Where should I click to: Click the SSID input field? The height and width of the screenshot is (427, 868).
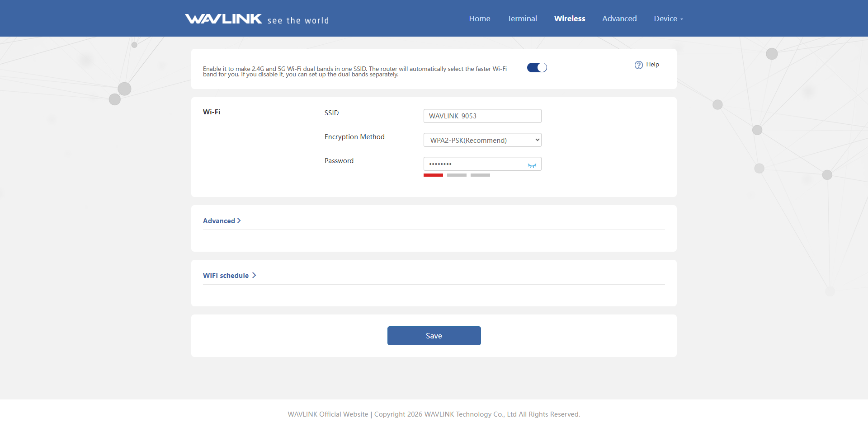[x=482, y=116]
